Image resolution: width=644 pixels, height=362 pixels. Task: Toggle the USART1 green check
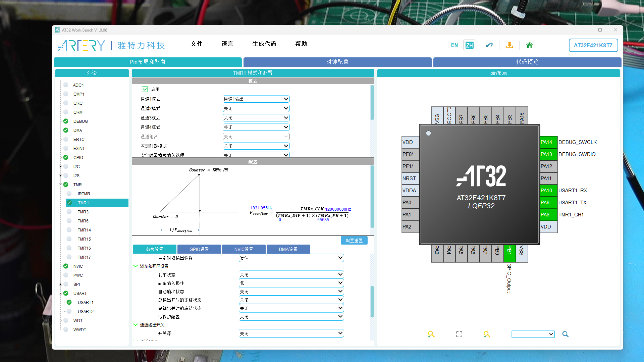tap(69, 302)
